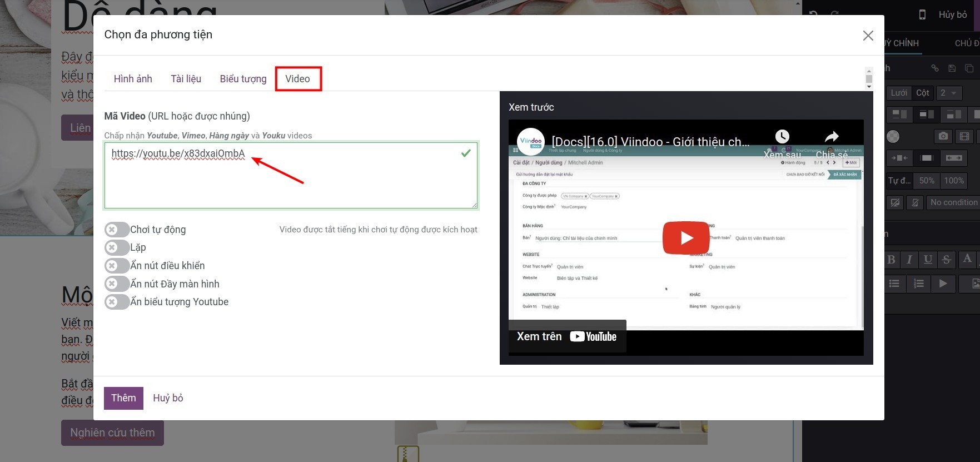The image size is (980, 462).
Task: Select the Lưới layout option
Action: click(899, 93)
